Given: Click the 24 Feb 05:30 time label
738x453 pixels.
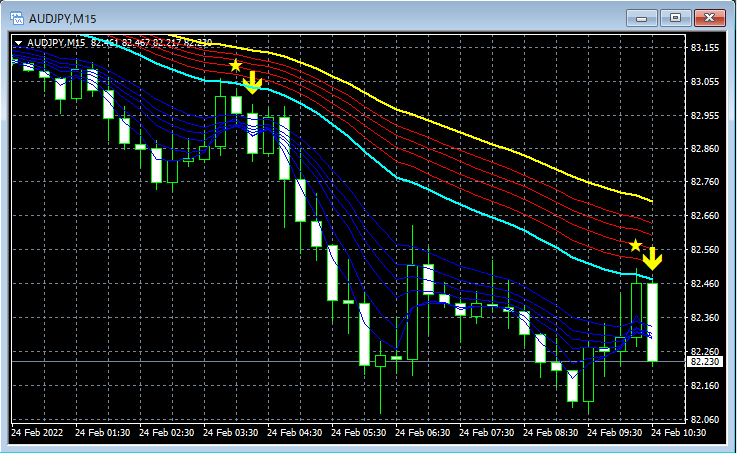Looking at the screenshot, I should click(359, 432).
